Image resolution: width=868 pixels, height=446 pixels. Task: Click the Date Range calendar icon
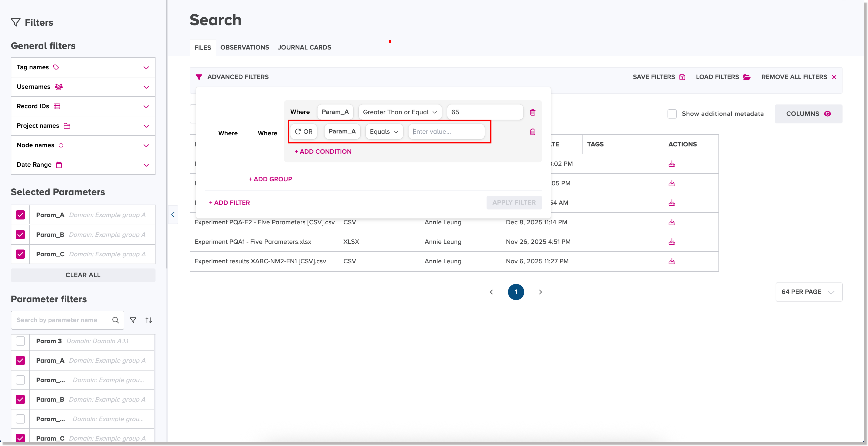pyautogui.click(x=59, y=165)
